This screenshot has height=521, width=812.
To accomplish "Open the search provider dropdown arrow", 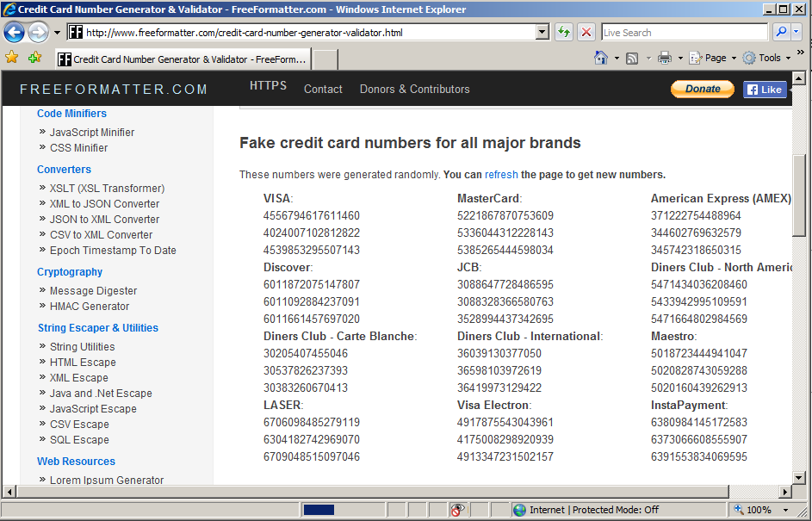I will (797, 33).
